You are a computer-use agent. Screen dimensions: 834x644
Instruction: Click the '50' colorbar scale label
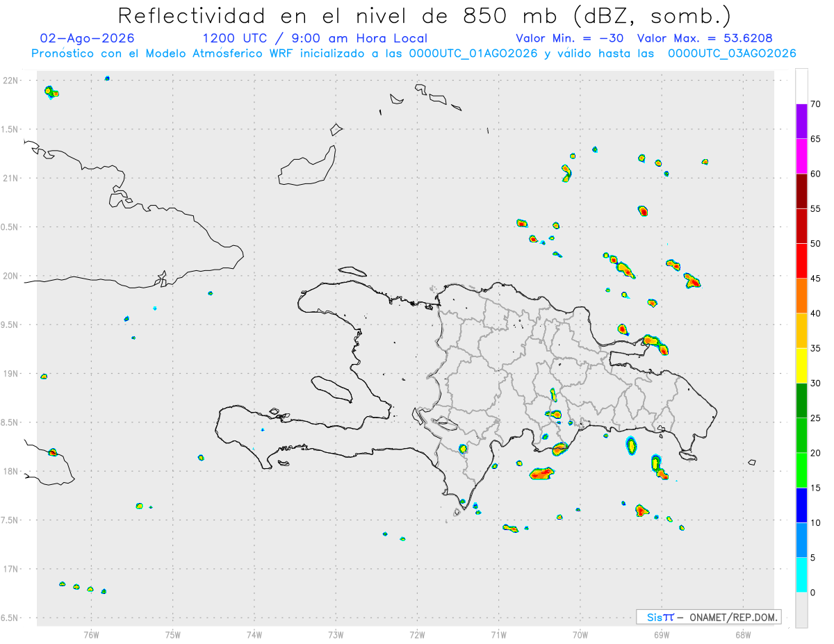[x=816, y=244]
